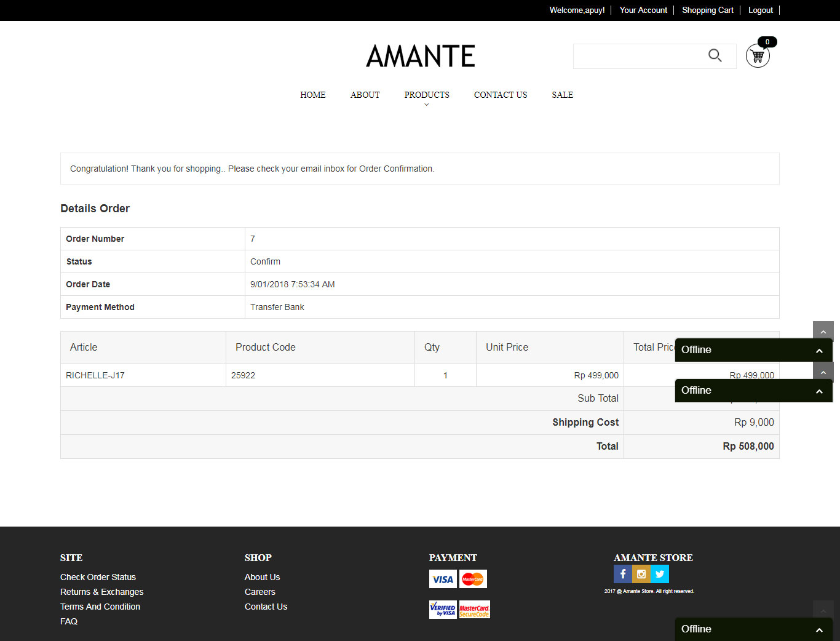Click the copyright Amante Store text
840x641 pixels.
tap(649, 591)
